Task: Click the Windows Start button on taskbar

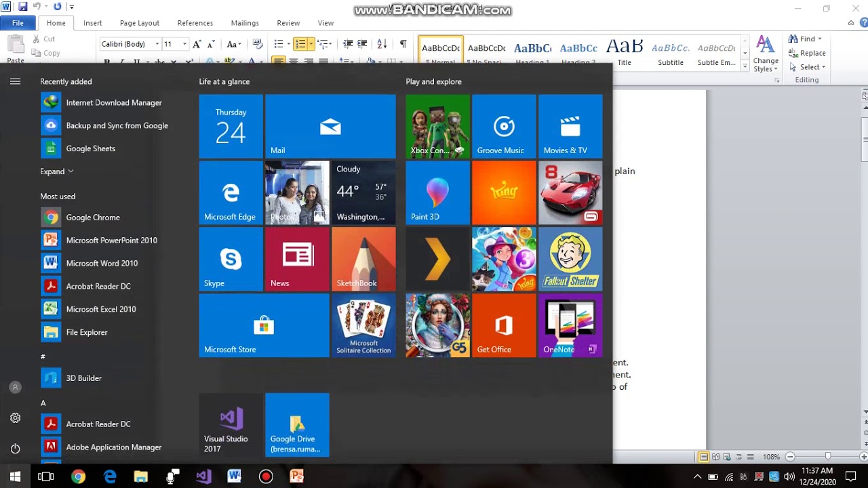Action: coord(15,476)
